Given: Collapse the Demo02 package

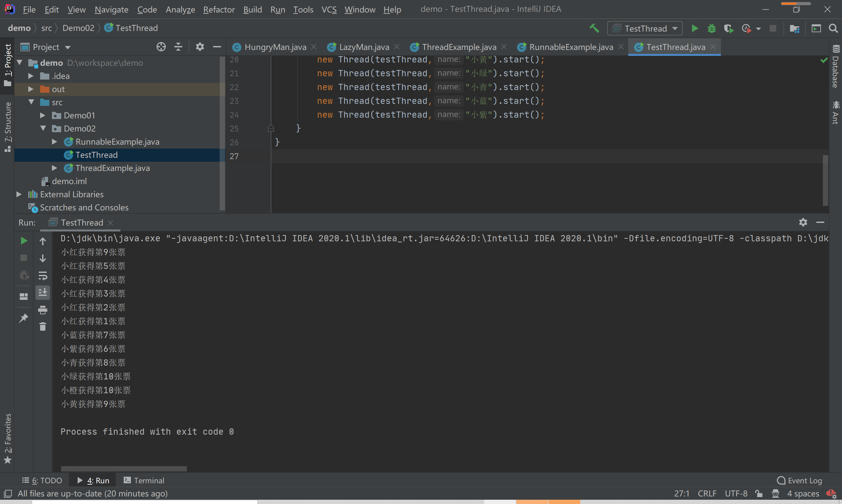Looking at the screenshot, I should (x=43, y=128).
